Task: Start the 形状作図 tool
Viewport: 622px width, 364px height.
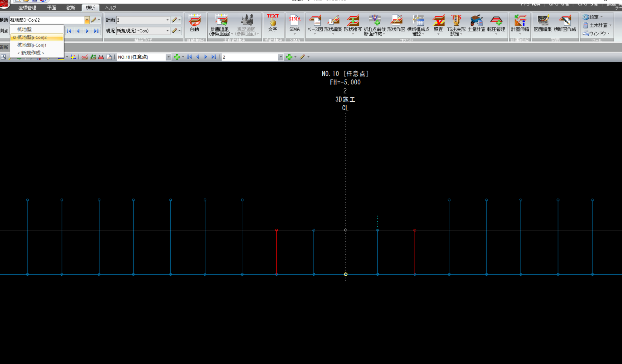Action: pos(396,23)
